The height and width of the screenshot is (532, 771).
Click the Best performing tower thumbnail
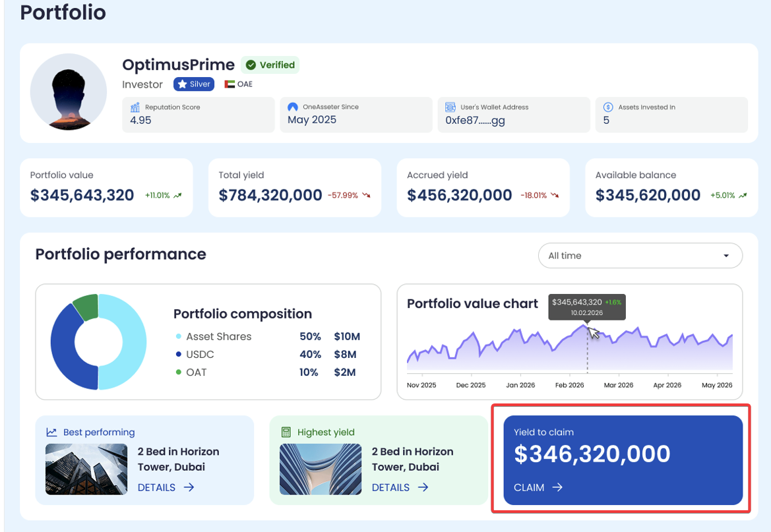pos(86,469)
